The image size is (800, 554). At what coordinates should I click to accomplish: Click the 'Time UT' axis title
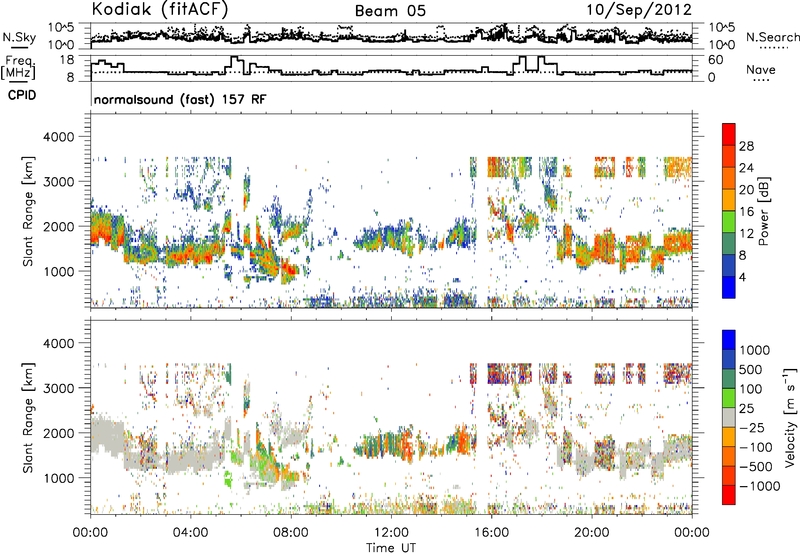(391, 547)
